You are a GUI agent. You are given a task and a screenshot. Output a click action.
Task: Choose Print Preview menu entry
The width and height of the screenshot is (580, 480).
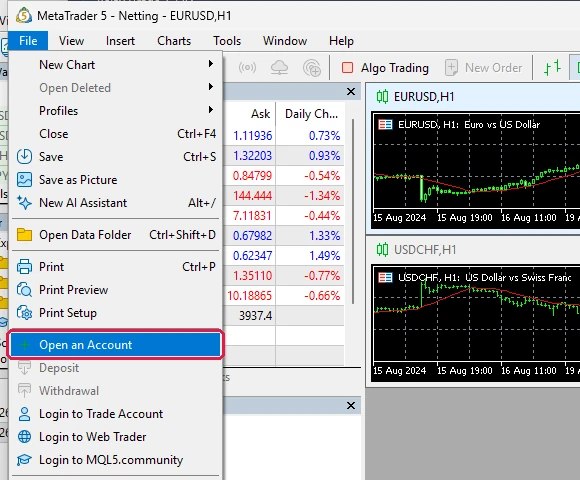pos(116,290)
